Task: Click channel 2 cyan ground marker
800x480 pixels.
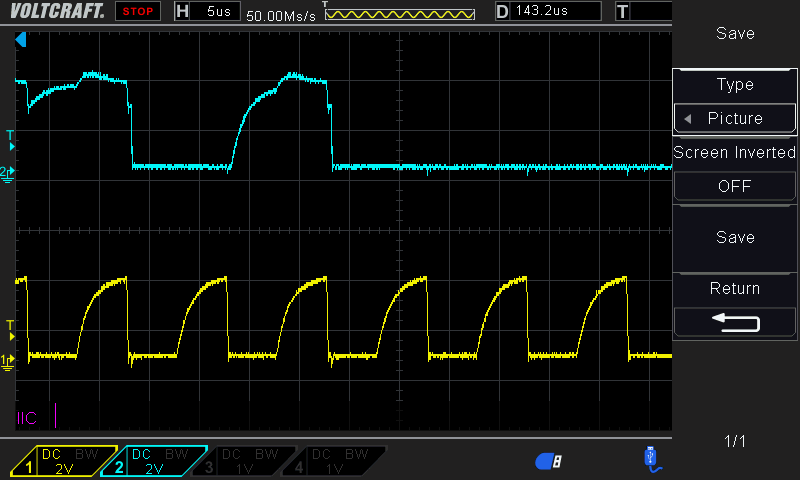Action: tap(8, 173)
